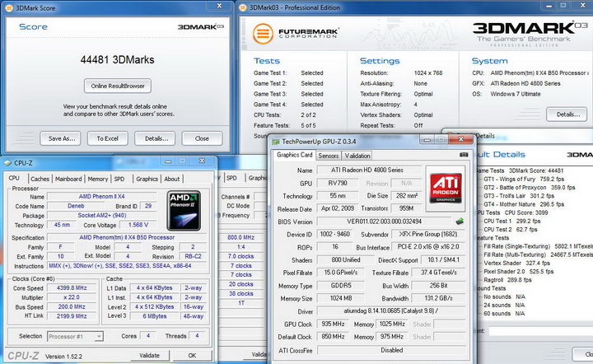Click the ATI CrossFire Disabled field
The image size is (593, 364).
coord(391,350)
